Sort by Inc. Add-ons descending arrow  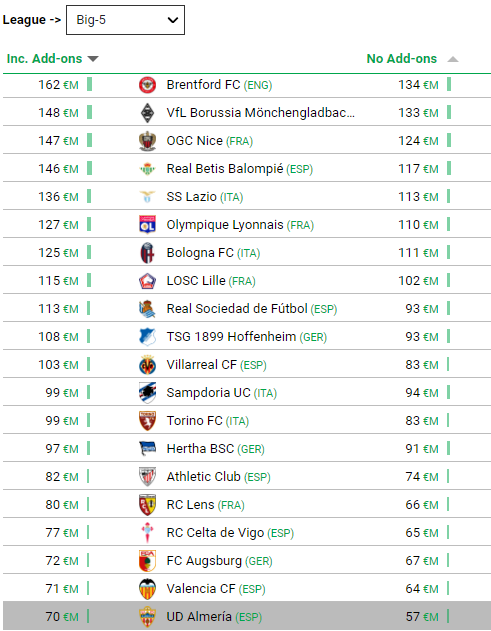point(93,59)
